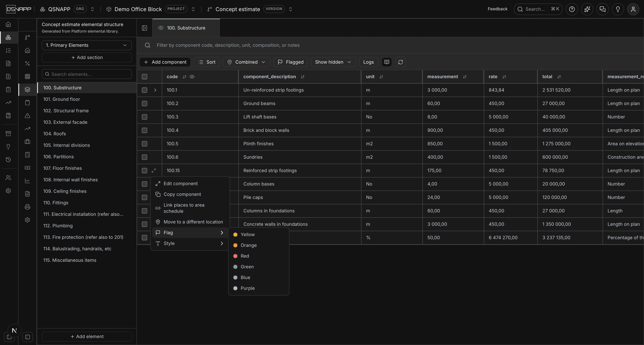
Task: Open the Style submenu
Action: click(190, 243)
